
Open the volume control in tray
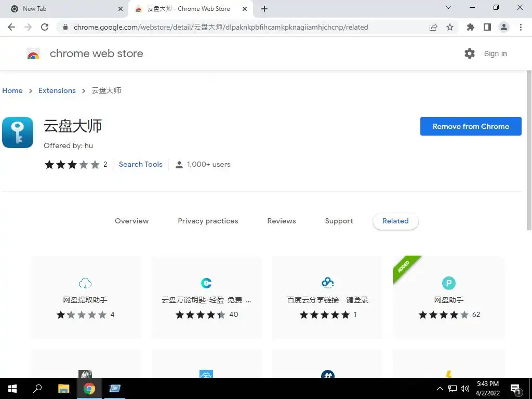point(465,389)
